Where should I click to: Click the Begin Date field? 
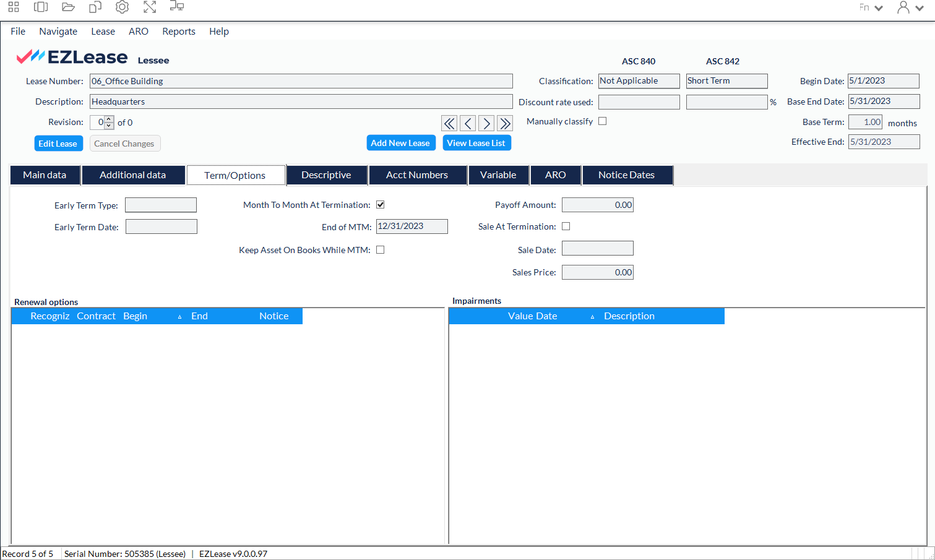point(884,81)
